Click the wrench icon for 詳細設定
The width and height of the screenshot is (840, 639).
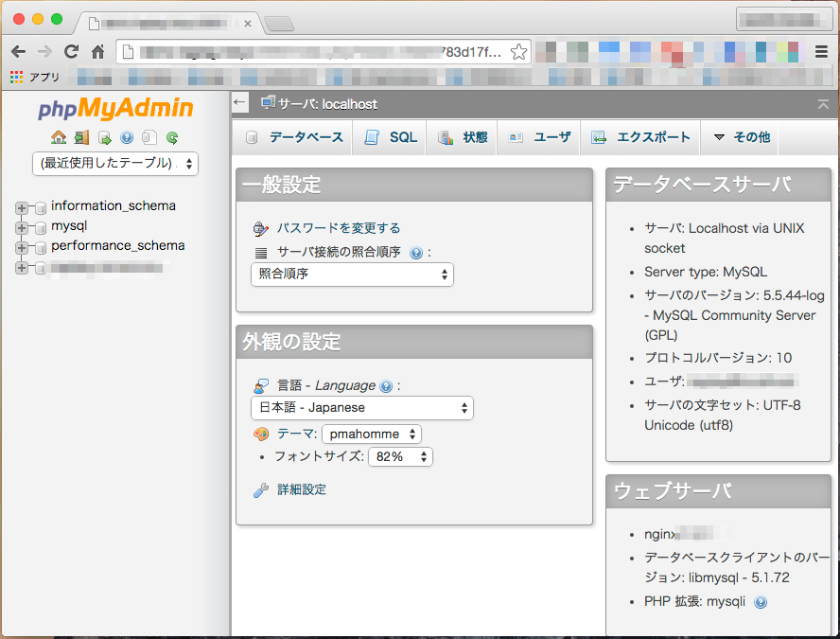click(261, 490)
